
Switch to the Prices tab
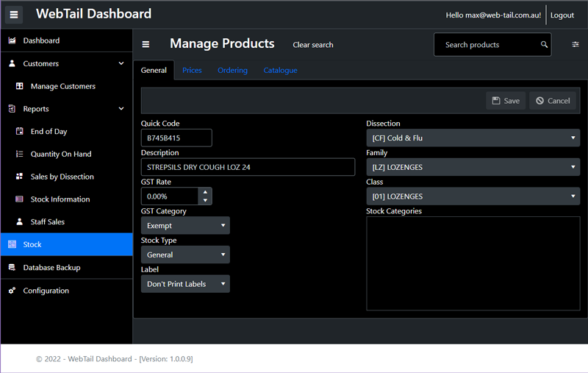(x=192, y=71)
